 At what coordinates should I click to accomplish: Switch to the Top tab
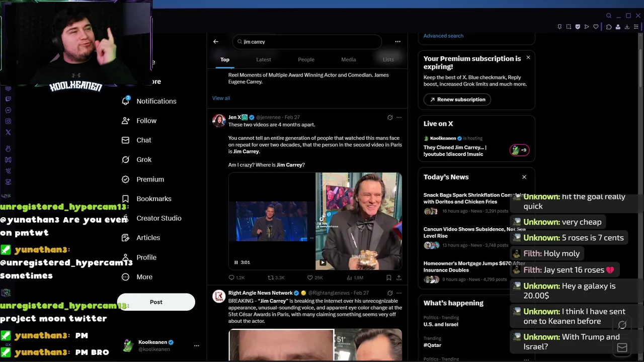pyautogui.click(x=225, y=59)
